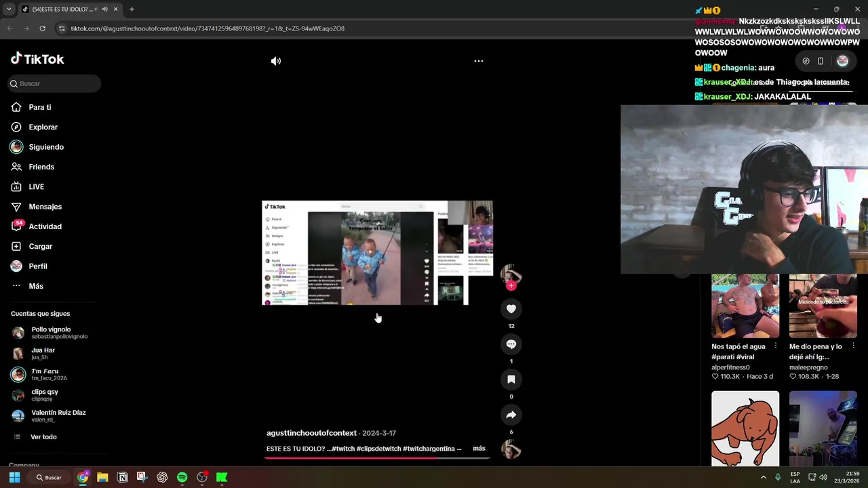The height and width of the screenshot is (488, 868).
Task: Click the microphone tray icon
Action: point(778,477)
